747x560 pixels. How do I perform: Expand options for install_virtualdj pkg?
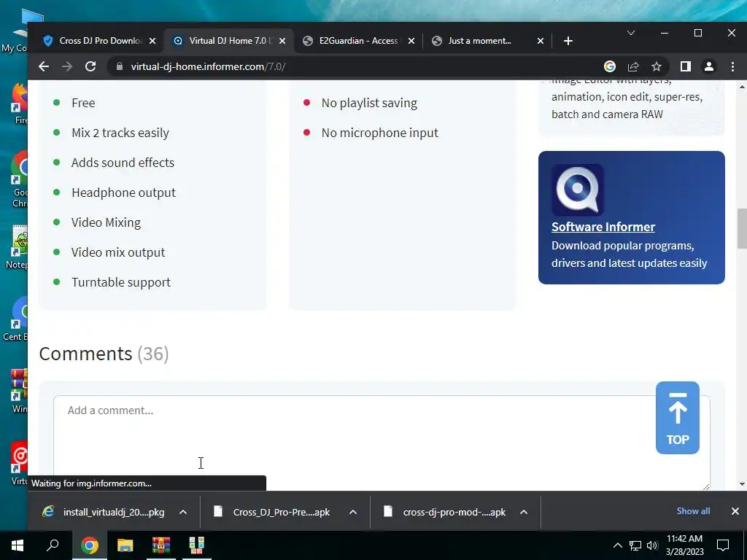click(183, 512)
